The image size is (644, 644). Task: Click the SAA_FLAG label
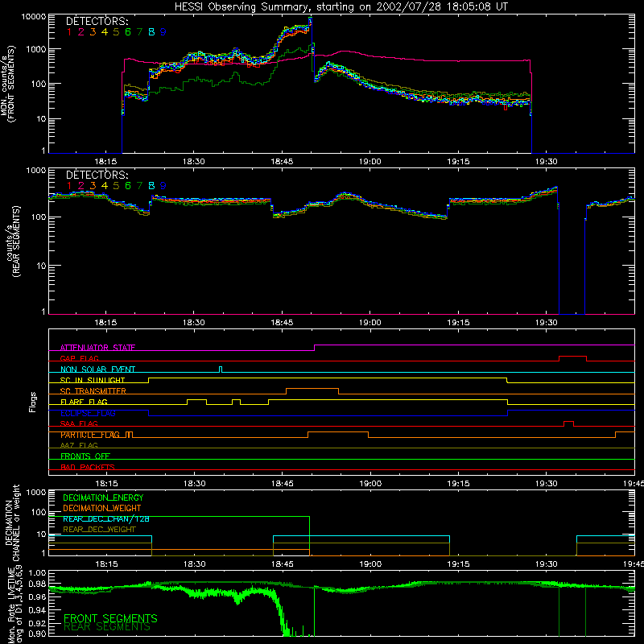pyautogui.click(x=79, y=424)
